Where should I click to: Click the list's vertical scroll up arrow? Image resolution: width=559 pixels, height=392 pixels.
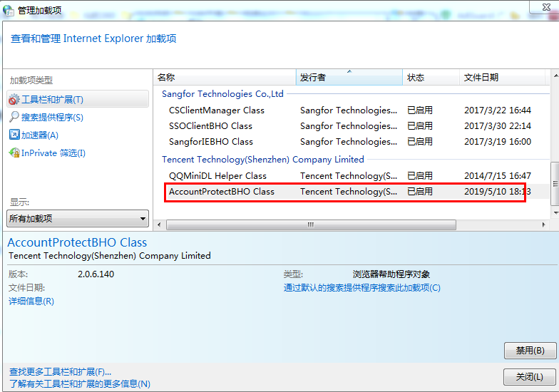(x=555, y=76)
